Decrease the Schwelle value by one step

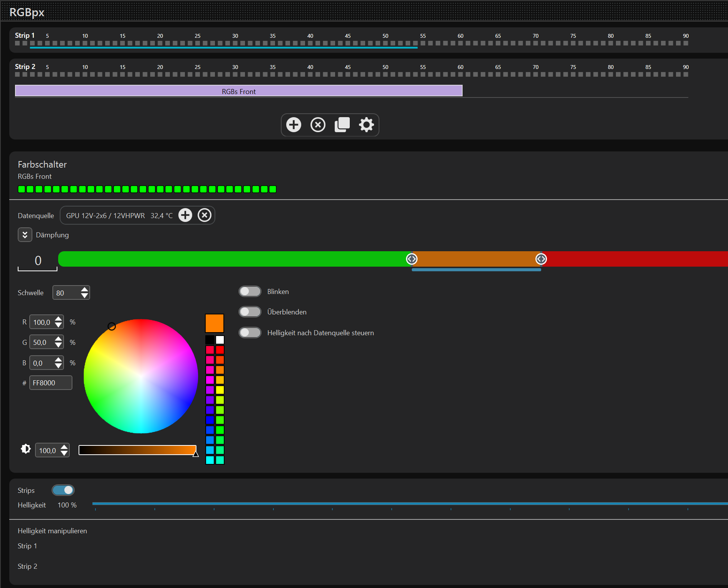click(x=85, y=296)
